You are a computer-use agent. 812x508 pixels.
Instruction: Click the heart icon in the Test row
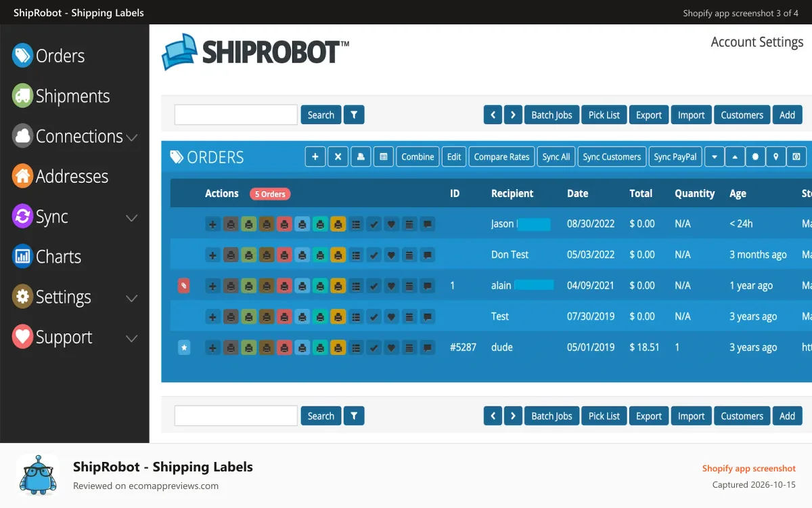[391, 316]
